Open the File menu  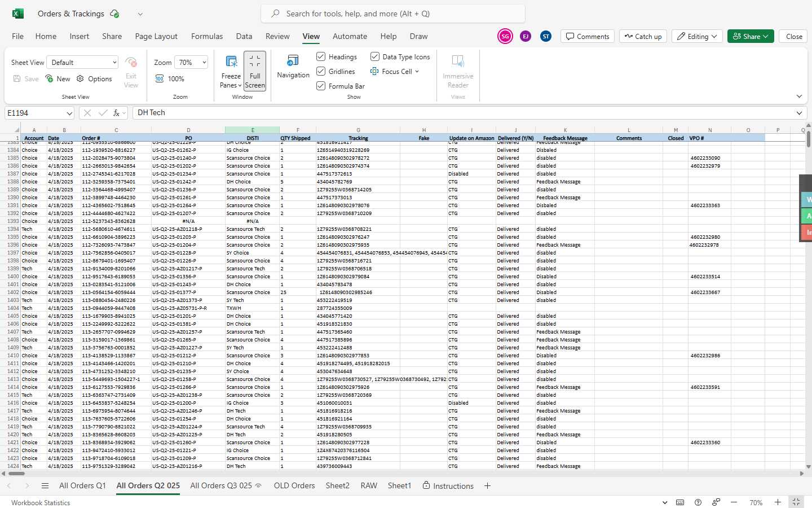point(18,36)
